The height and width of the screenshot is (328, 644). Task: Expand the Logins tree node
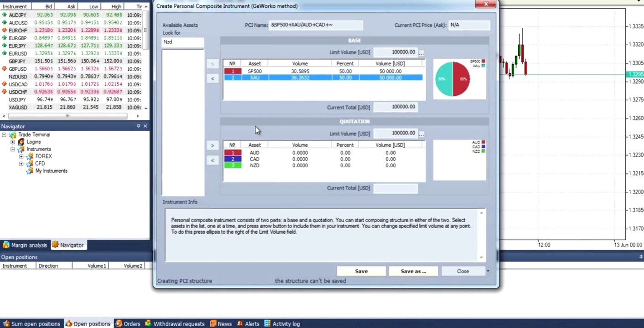pyautogui.click(x=13, y=142)
